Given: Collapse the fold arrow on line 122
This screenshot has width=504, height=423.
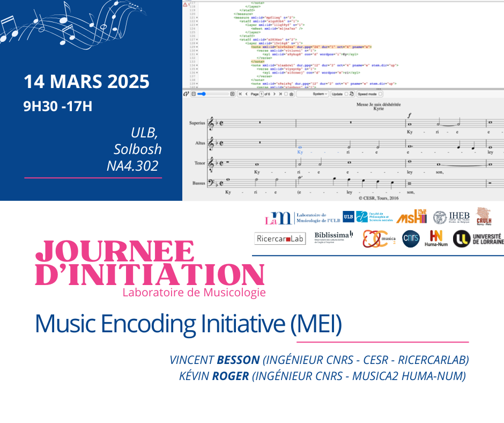Looking at the screenshot, I should (197, 21).
